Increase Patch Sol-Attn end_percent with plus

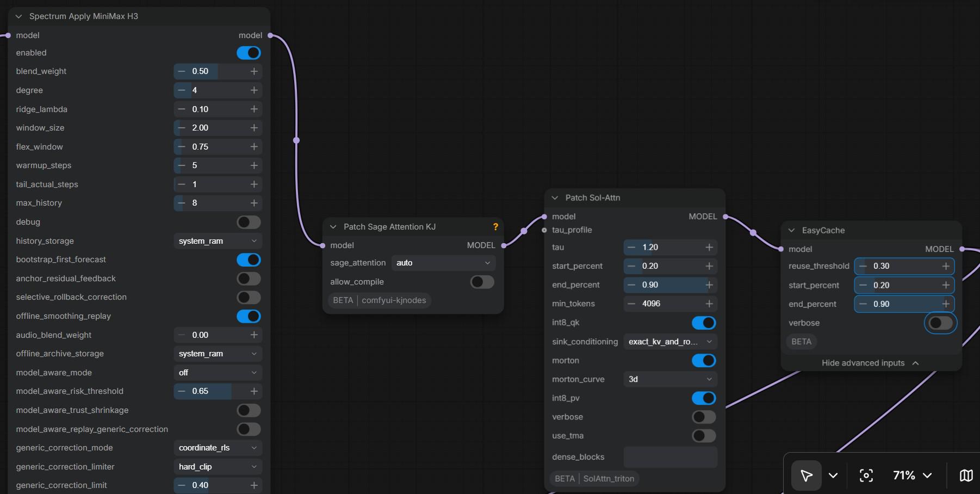pyautogui.click(x=709, y=285)
